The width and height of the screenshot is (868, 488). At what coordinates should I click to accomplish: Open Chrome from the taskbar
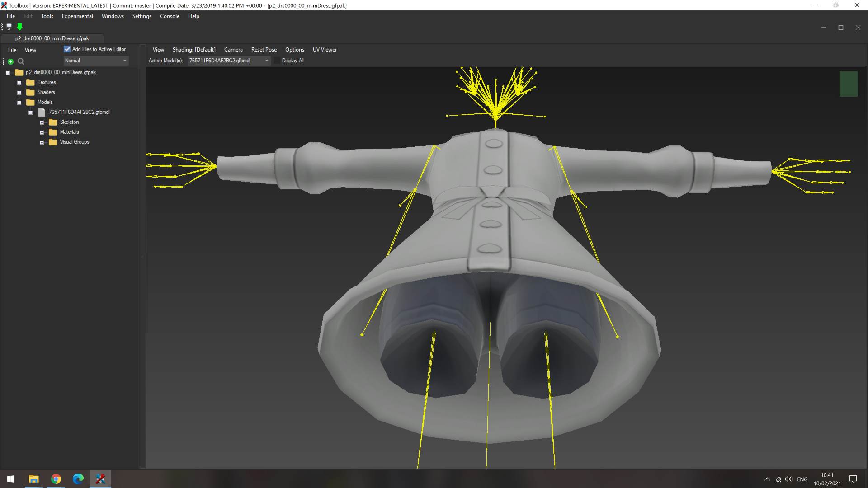[x=56, y=479]
